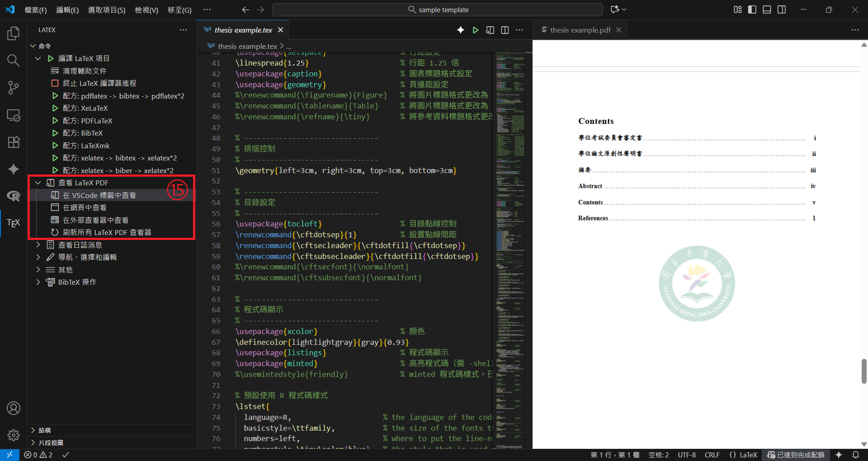This screenshot has height=461, width=868.
Task: Open the Explorer view in activity bar
Action: coord(14,33)
